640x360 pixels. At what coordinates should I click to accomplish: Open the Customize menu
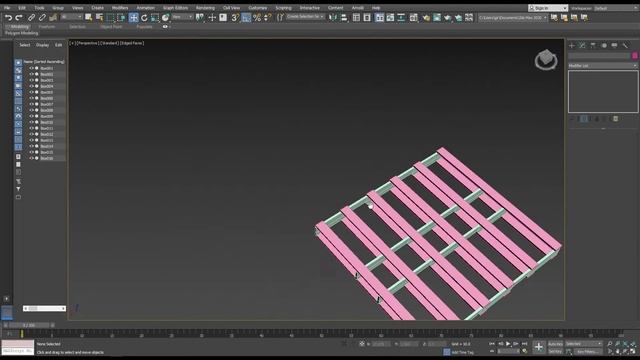[x=258, y=8]
